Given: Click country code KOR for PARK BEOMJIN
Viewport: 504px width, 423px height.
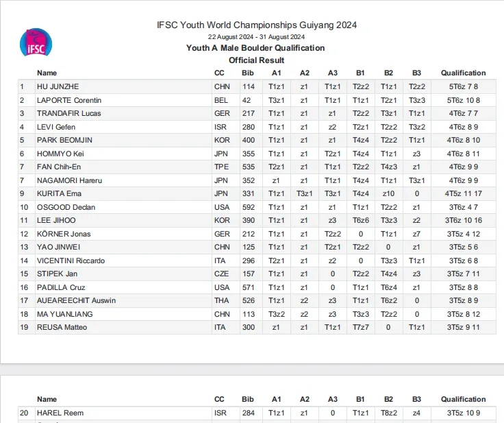Looking at the screenshot, I should 222,141.
